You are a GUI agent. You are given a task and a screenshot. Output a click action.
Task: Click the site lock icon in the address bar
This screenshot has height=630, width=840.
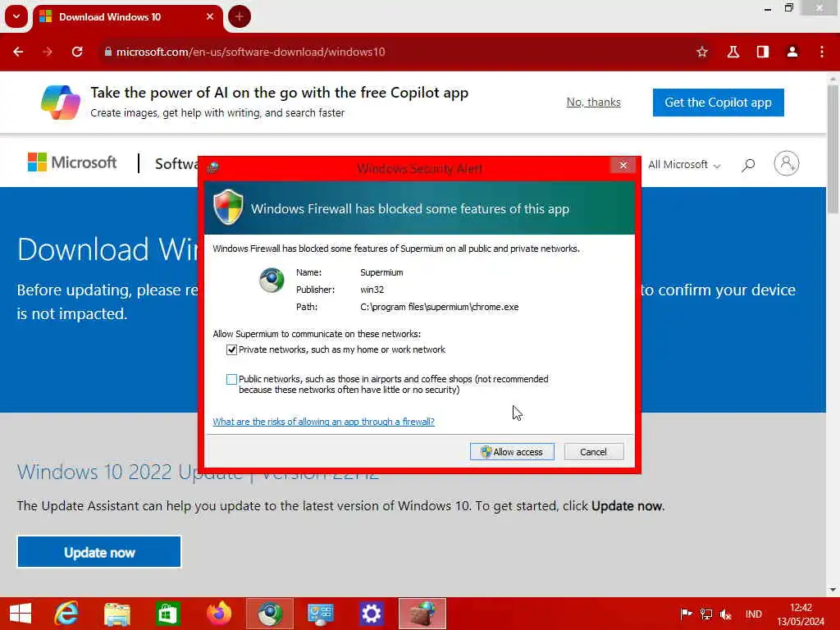108,52
